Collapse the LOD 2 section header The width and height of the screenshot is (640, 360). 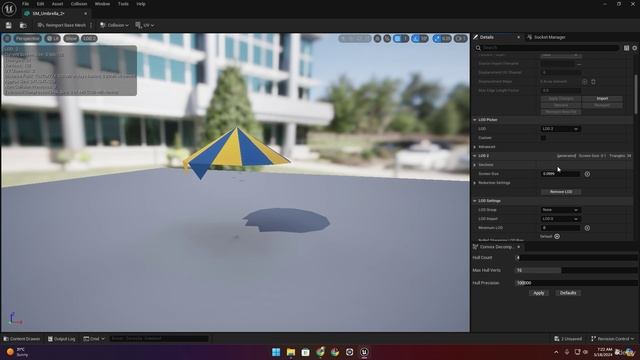tap(475, 156)
